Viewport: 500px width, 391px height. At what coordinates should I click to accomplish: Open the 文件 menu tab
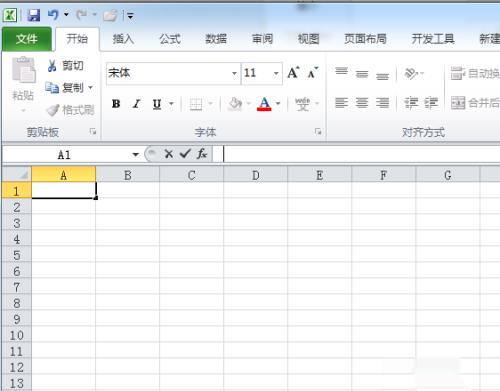point(27,39)
